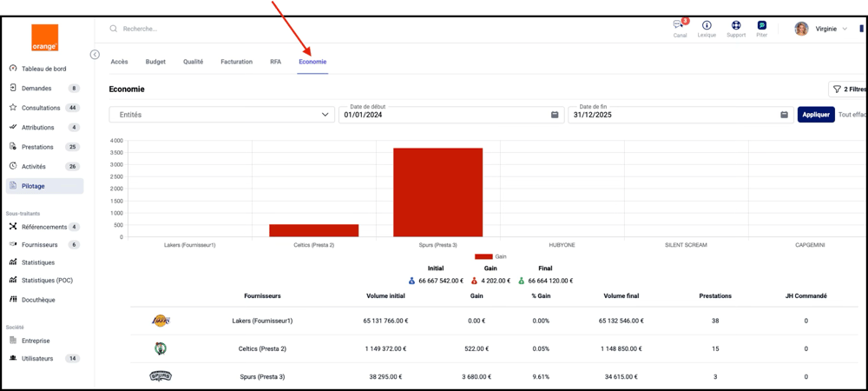Click the Volume final column header
Screen dimensions: 868x391
pos(621,295)
